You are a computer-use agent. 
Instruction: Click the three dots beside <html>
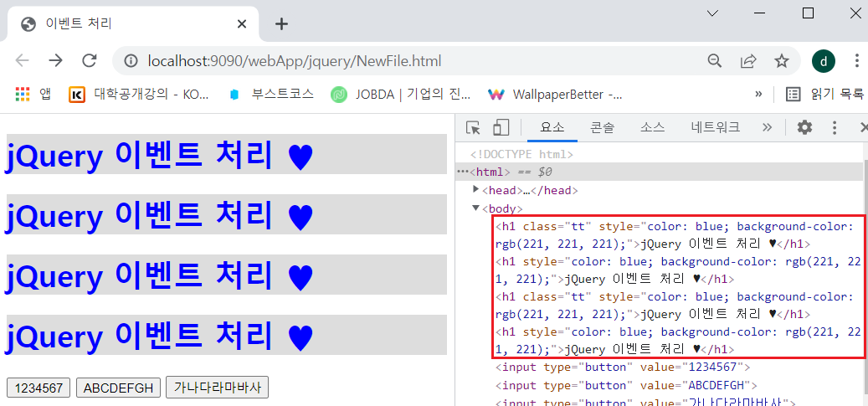462,172
